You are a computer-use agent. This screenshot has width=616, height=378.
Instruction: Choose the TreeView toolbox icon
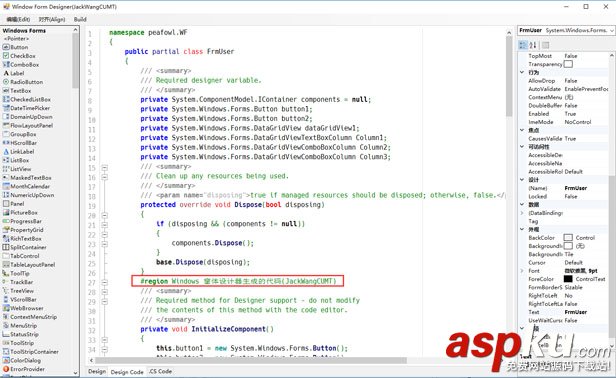6,291
